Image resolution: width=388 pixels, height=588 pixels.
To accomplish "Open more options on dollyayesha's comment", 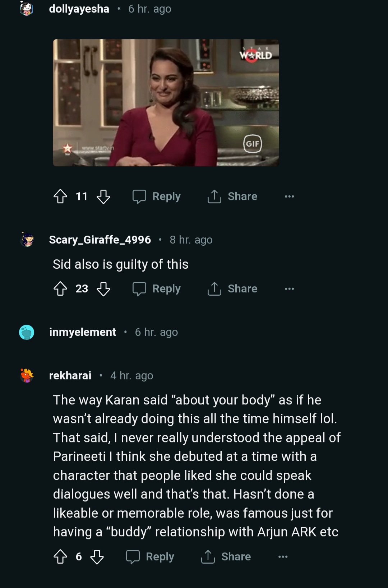I will pyautogui.click(x=289, y=196).
